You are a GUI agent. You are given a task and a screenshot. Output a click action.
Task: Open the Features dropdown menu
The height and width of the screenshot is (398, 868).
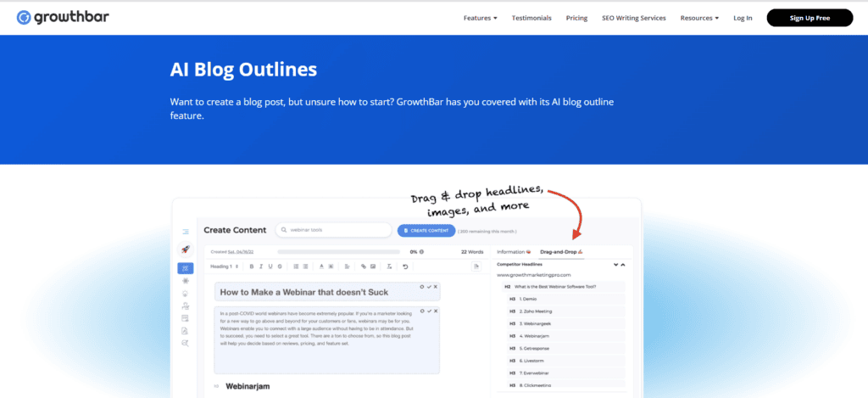pos(480,18)
